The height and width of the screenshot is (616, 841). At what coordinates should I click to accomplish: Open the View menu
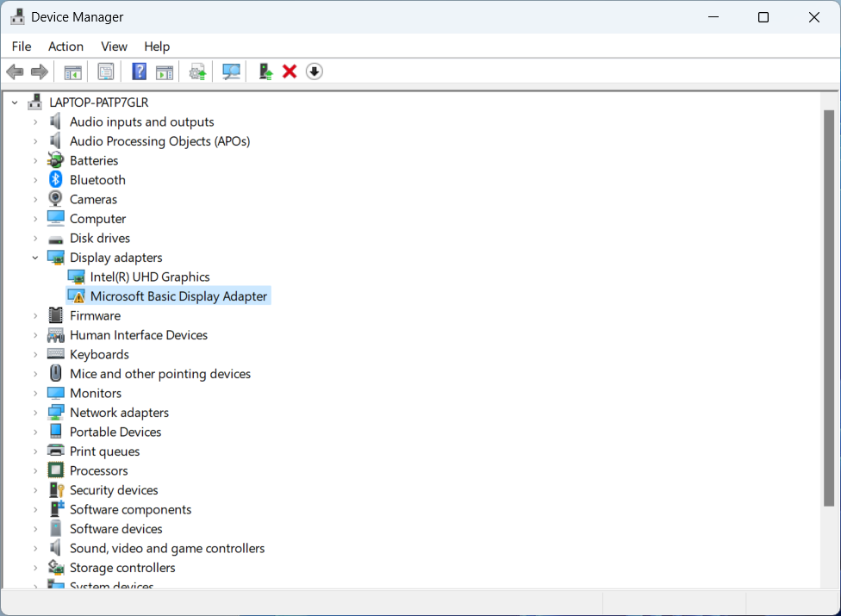[x=114, y=47]
